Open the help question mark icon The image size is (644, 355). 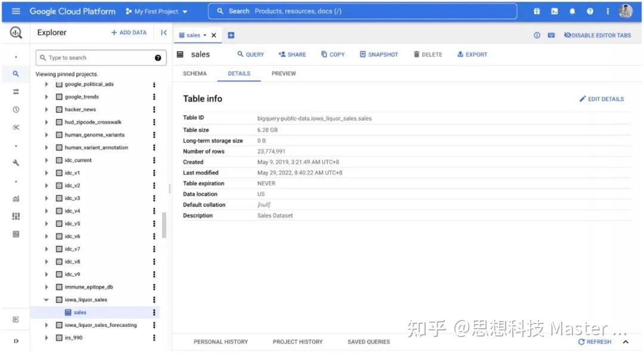[x=590, y=11]
